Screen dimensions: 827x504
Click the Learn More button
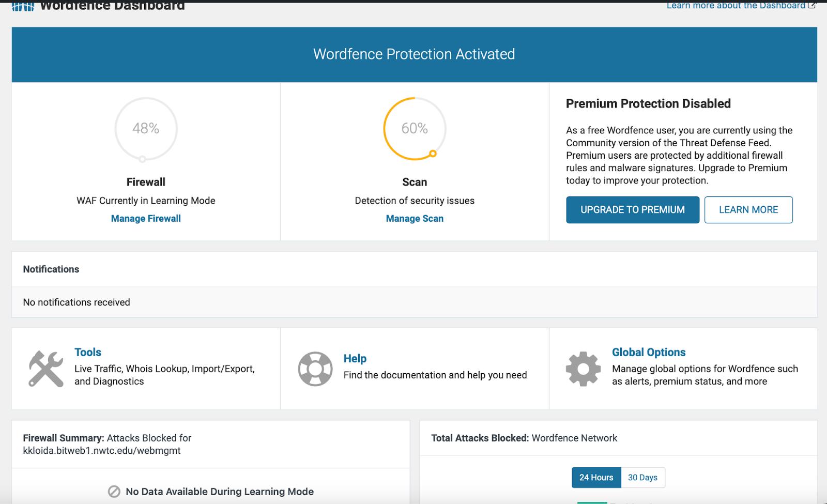pyautogui.click(x=748, y=210)
